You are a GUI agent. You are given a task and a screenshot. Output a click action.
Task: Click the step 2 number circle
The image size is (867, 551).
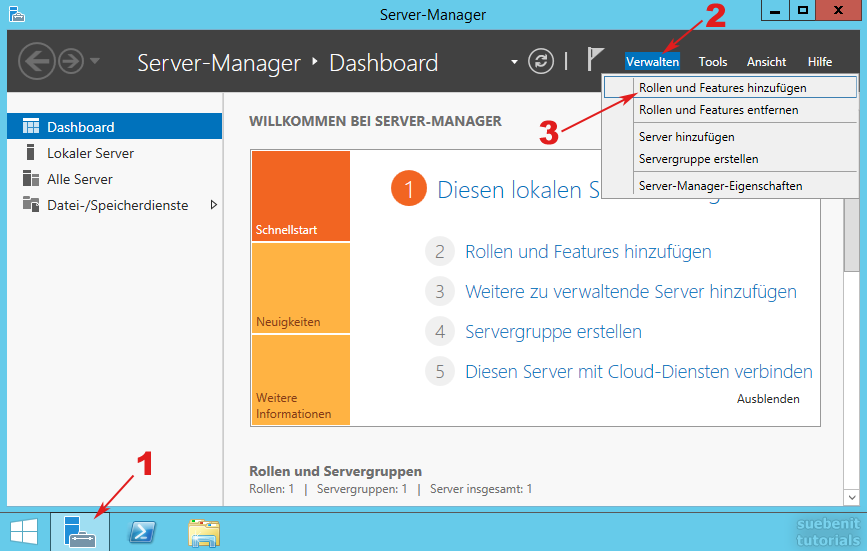pos(440,251)
